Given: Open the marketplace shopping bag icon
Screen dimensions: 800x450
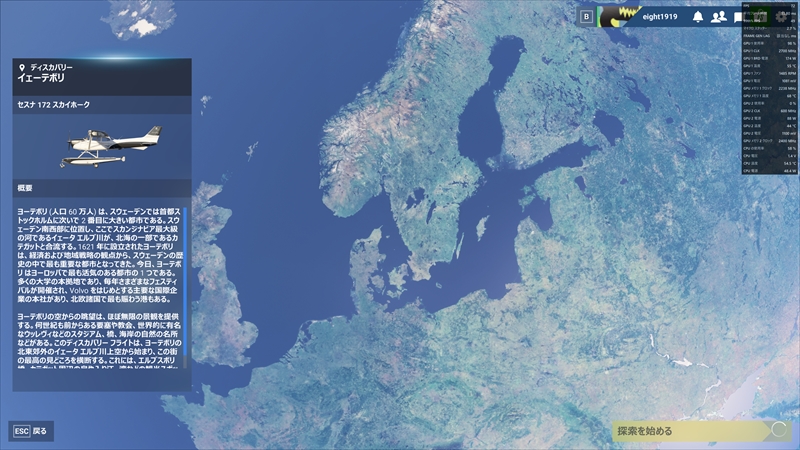Looking at the screenshot, I should pyautogui.click(x=760, y=17).
